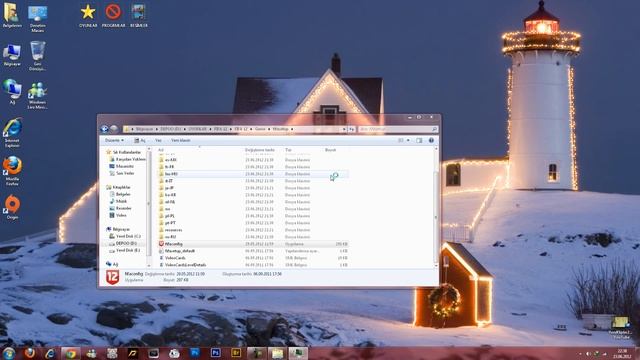The width and height of the screenshot is (640, 360).
Task: Click OYUNLAR segment in the address breadcrumb
Action: (x=198, y=129)
